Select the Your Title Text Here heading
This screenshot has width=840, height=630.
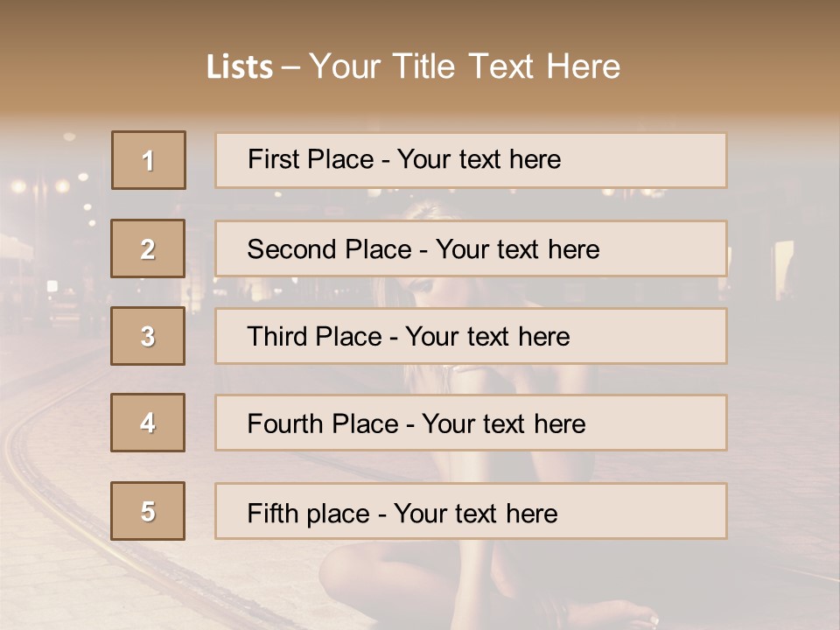coord(465,66)
